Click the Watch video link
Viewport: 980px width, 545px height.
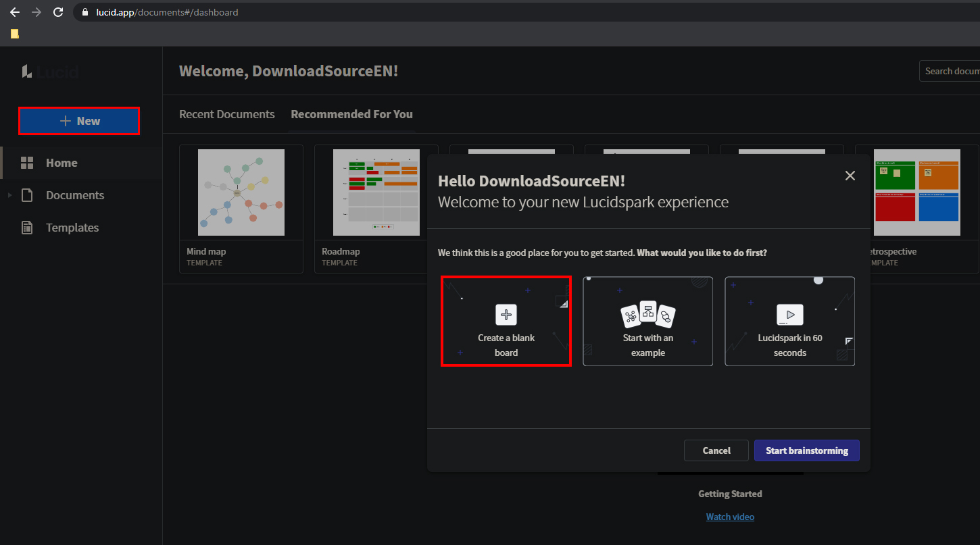[x=730, y=517]
